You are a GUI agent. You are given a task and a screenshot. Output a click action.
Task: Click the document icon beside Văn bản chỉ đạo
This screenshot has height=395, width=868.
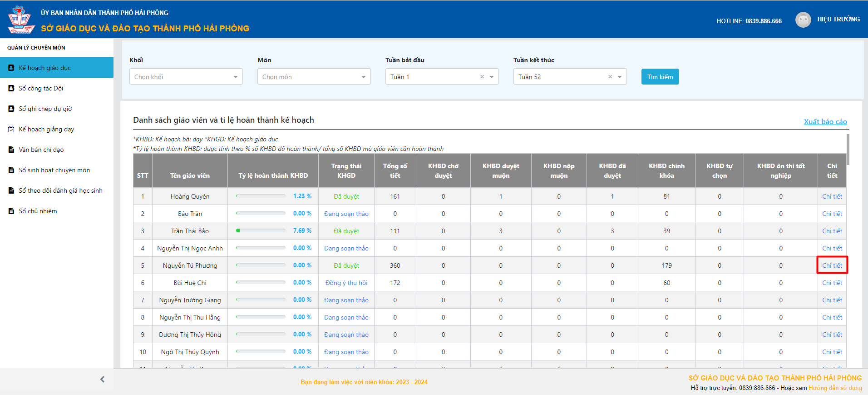[11, 150]
